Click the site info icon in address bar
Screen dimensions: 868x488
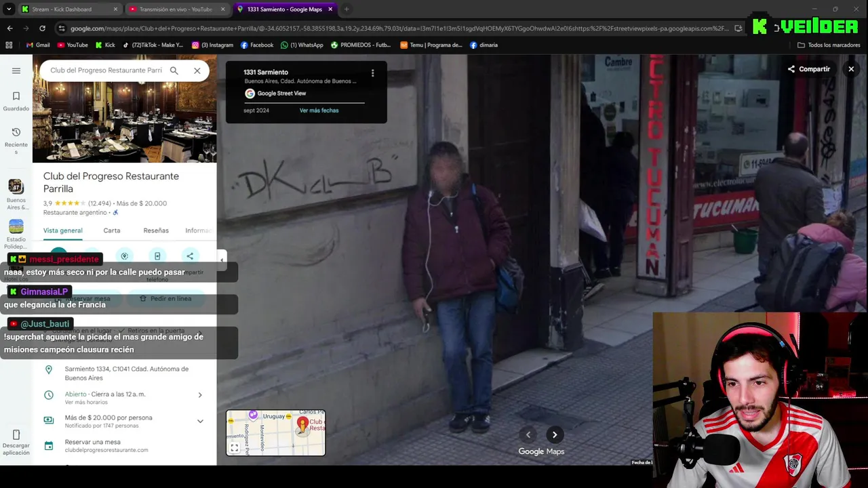[x=62, y=28]
